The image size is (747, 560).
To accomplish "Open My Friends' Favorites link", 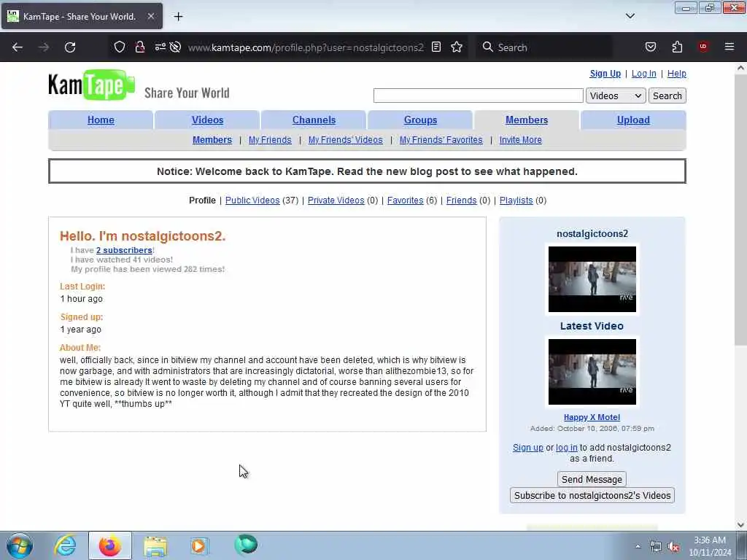I will [x=441, y=140].
